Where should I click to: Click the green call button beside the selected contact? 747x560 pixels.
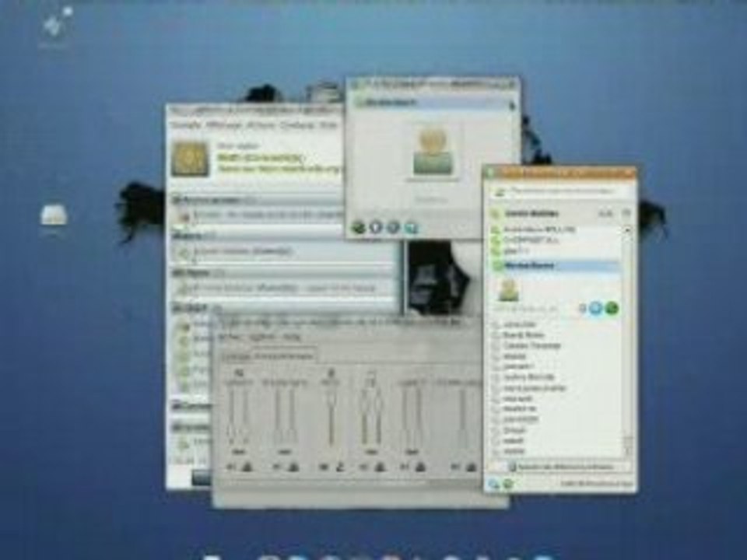click(x=612, y=308)
